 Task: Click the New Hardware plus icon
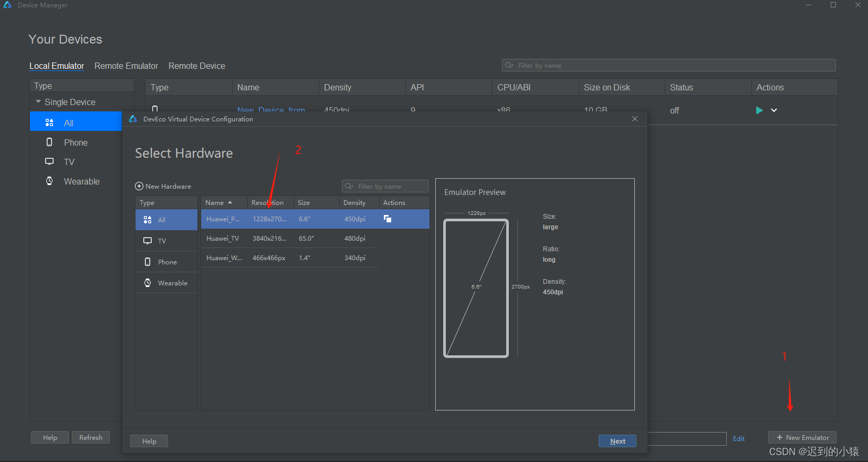point(139,186)
